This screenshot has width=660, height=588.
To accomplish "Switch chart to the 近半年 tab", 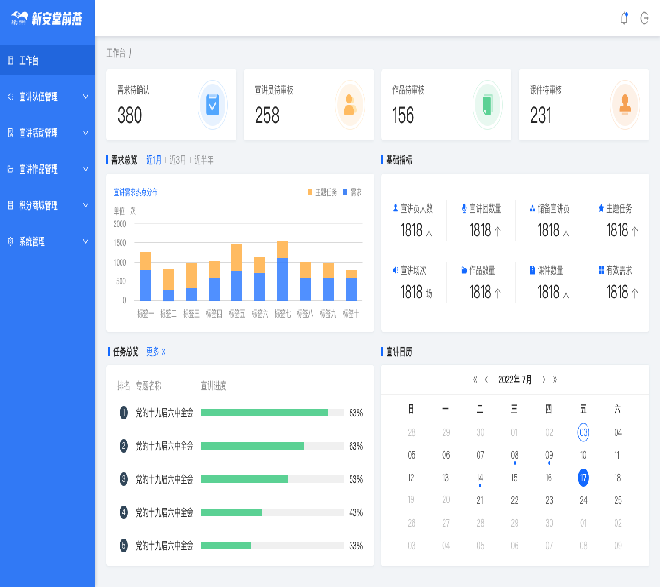I will click(x=203, y=159).
